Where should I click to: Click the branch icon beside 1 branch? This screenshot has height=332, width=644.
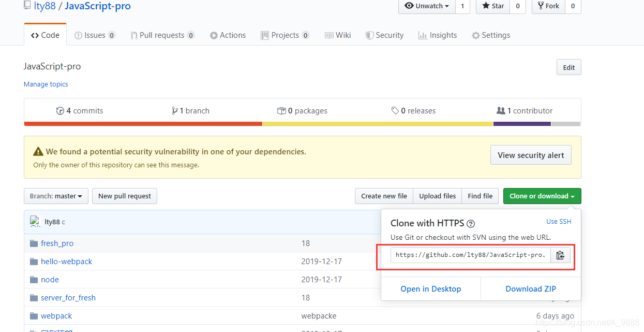click(x=175, y=111)
